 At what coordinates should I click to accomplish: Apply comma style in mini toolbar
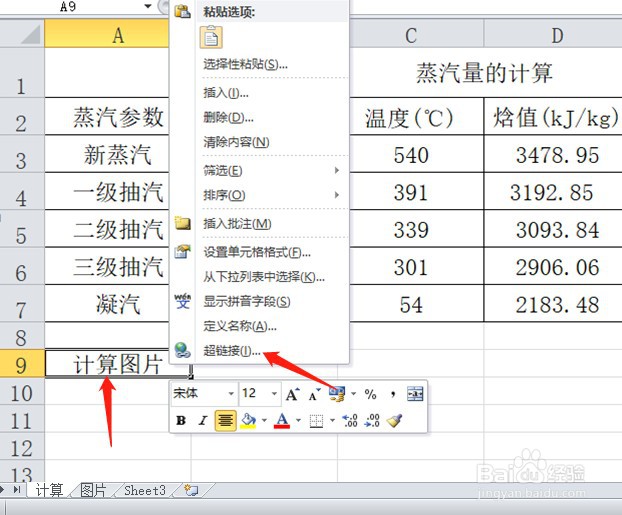(393, 394)
